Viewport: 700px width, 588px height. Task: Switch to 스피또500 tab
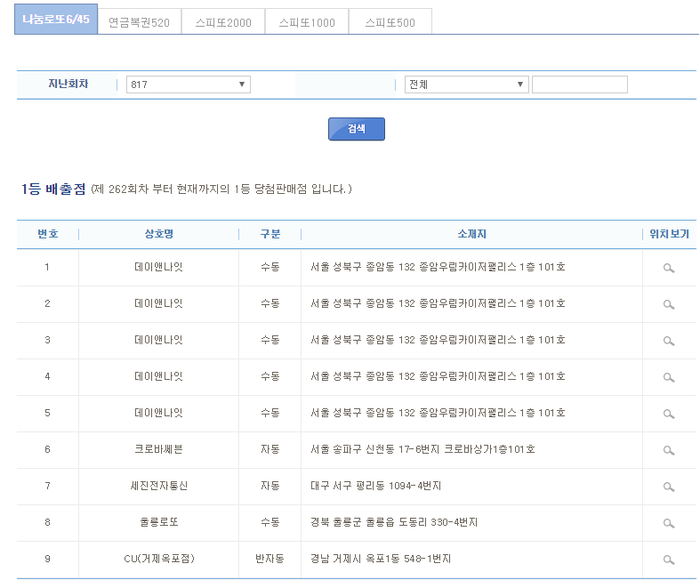tap(390, 22)
